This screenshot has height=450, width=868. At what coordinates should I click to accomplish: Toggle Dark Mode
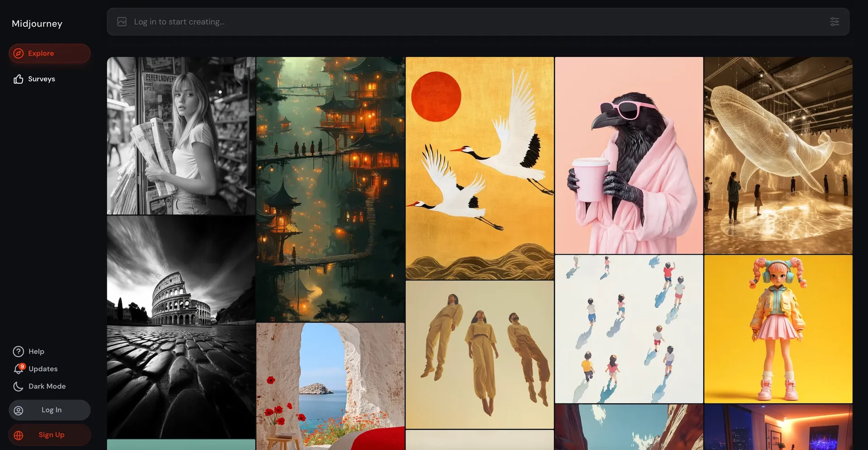point(40,386)
